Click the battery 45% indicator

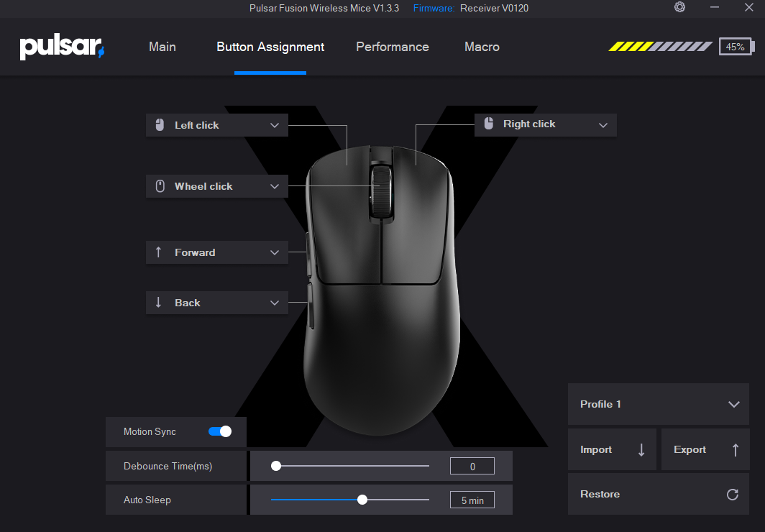(736, 47)
